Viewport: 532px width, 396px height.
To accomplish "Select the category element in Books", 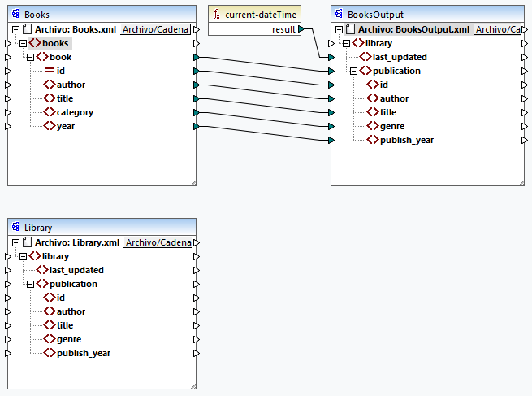I will 74,112.
